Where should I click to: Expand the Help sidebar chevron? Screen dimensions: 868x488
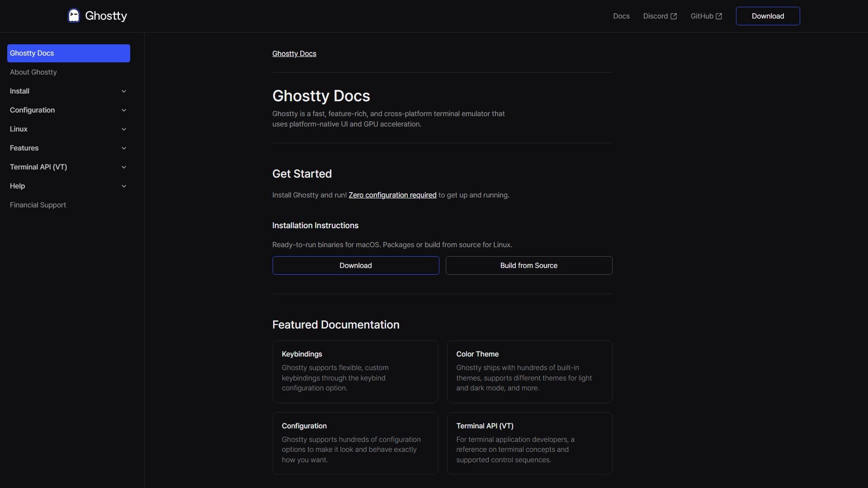tap(124, 186)
